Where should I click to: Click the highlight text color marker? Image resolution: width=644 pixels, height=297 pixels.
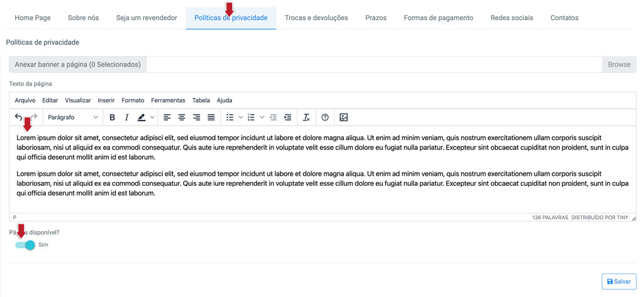(142, 117)
